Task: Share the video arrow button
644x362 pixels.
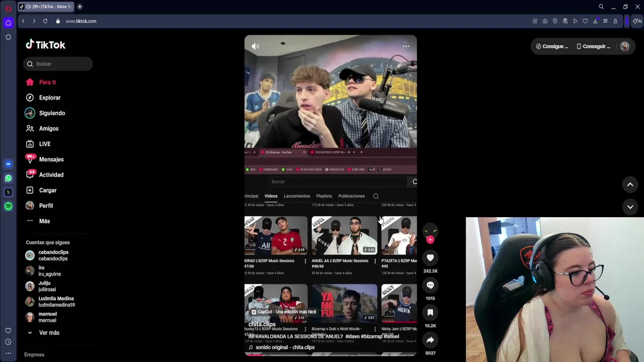Action: point(430,340)
